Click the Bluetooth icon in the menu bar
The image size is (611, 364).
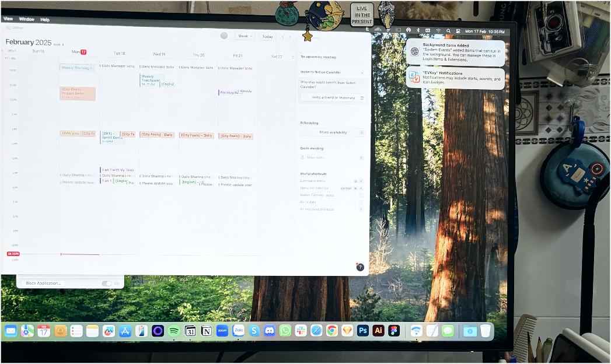418,30
